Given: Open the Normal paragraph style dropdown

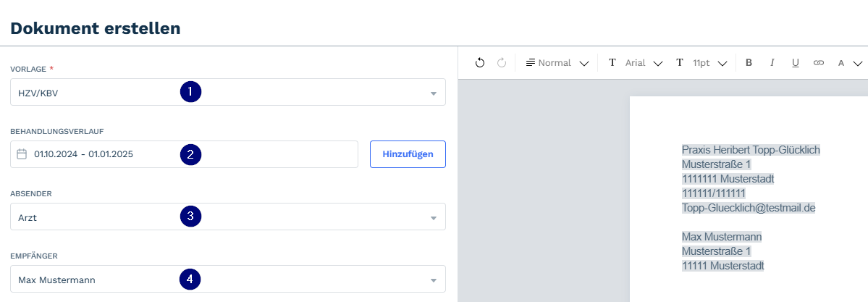Looking at the screenshot, I should 556,63.
